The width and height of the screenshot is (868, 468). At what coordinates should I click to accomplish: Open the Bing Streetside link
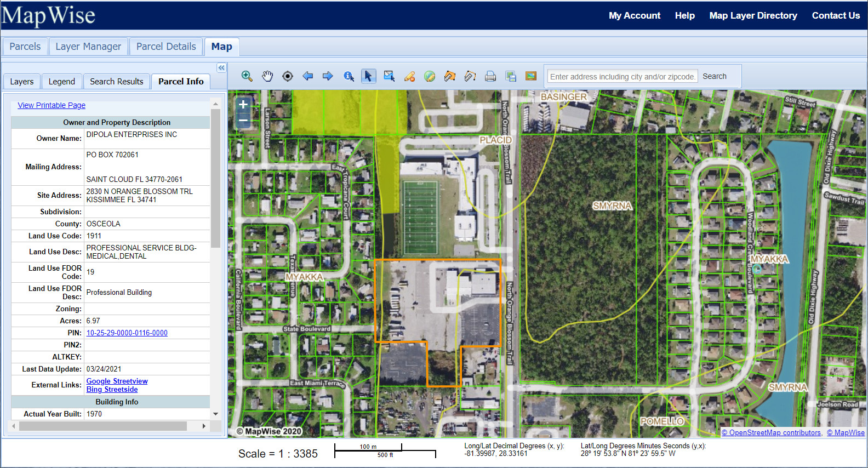coord(112,389)
